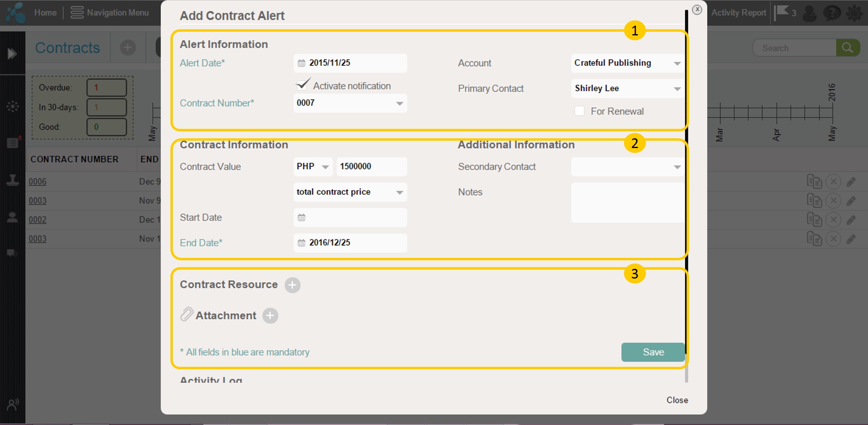The height and width of the screenshot is (425, 868).
Task: Edit contract 0002 with pencil icon
Action: (x=851, y=220)
